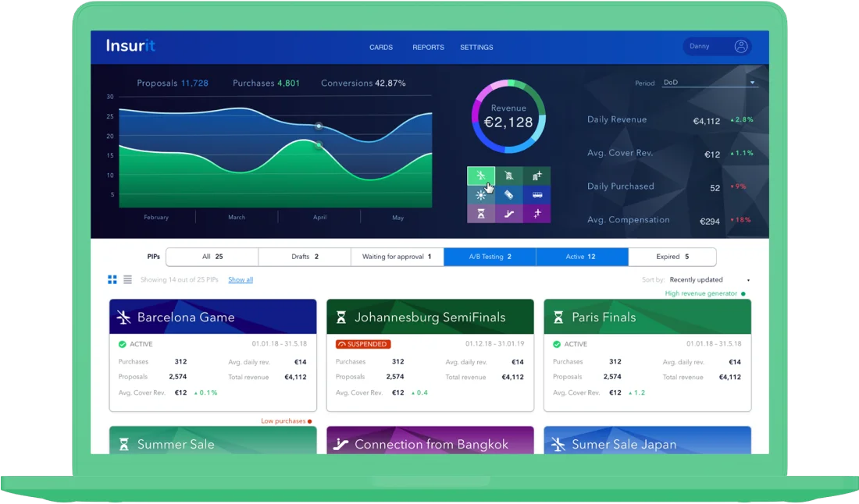Toggle the A/B Testing filter

490,257
